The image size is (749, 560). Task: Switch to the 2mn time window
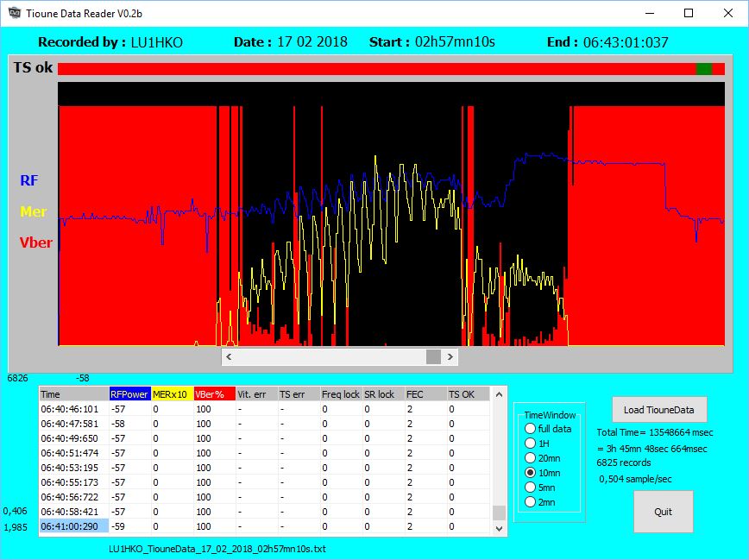pyautogui.click(x=530, y=502)
